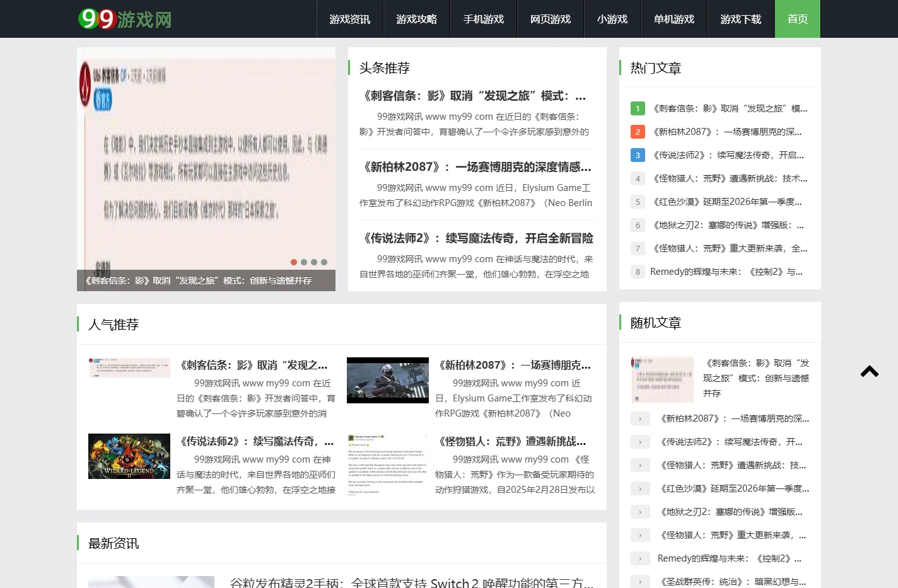Open random article 《红色沙漠》延期至2026年

[734, 488]
